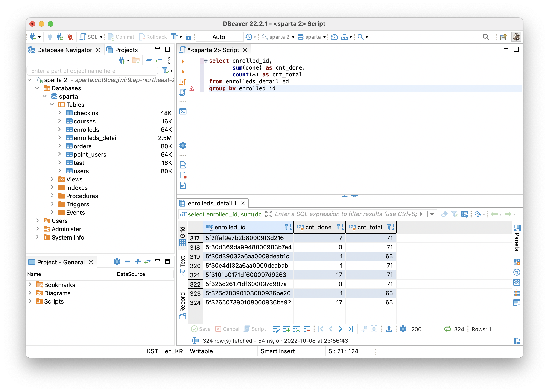This screenshot has height=392, width=549.
Task: Open the filter history dropdown arrow
Action: [x=432, y=214]
